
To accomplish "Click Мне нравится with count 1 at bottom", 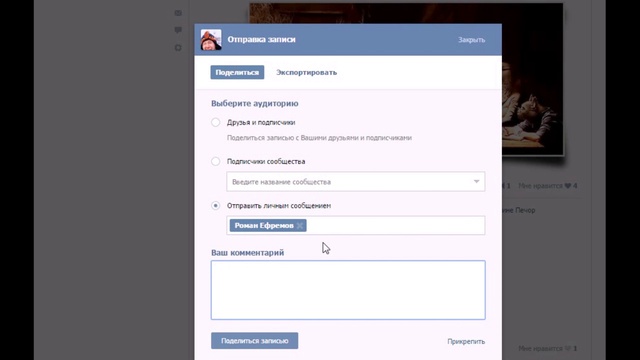I will tap(547, 349).
